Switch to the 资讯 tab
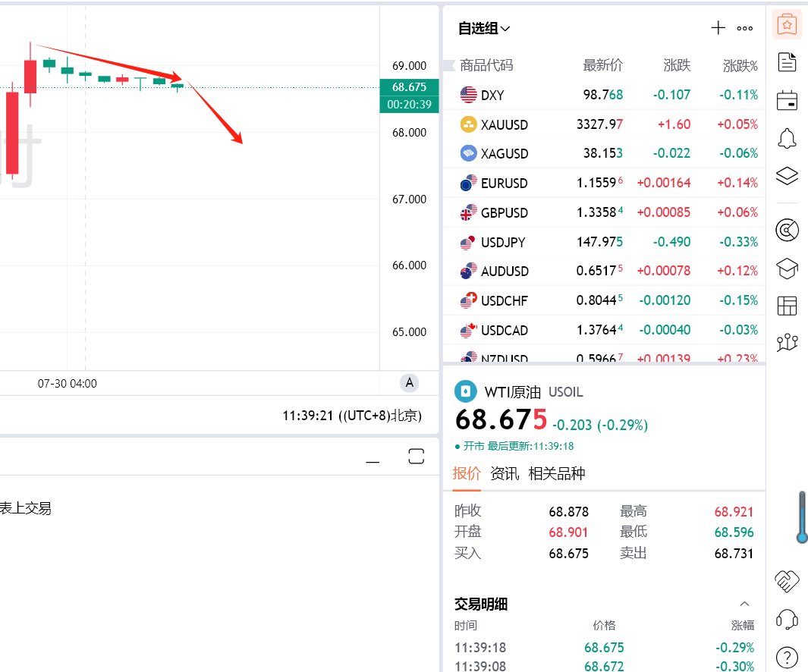The height and width of the screenshot is (672, 808). pos(504,473)
